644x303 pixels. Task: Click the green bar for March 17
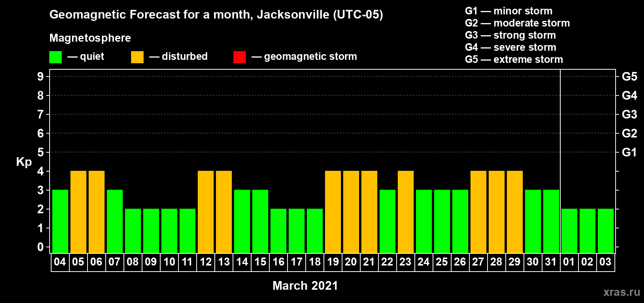point(297,231)
